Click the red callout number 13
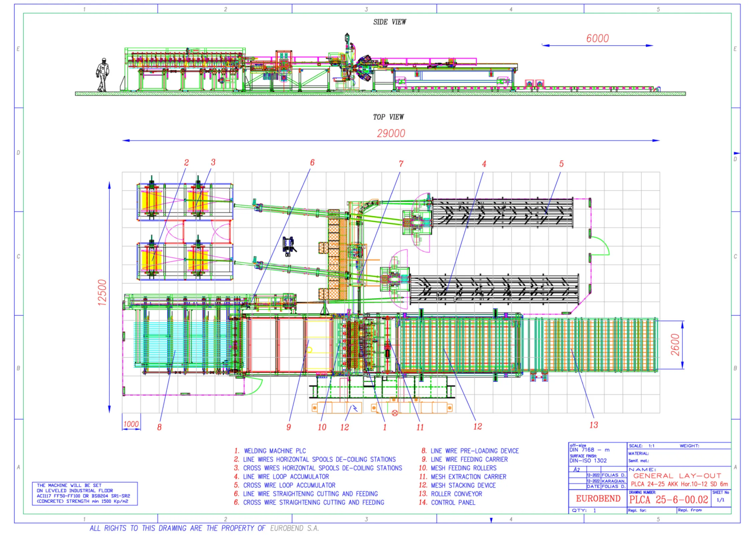Viewport: 756px width, 535px height. click(x=593, y=425)
